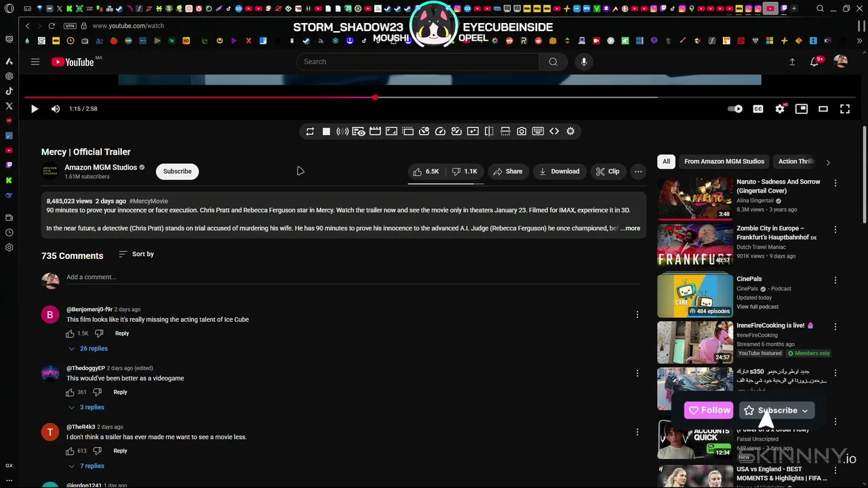The image size is (868, 488).
Task: Open TikTok in browser sidebar
Action: (x=9, y=91)
